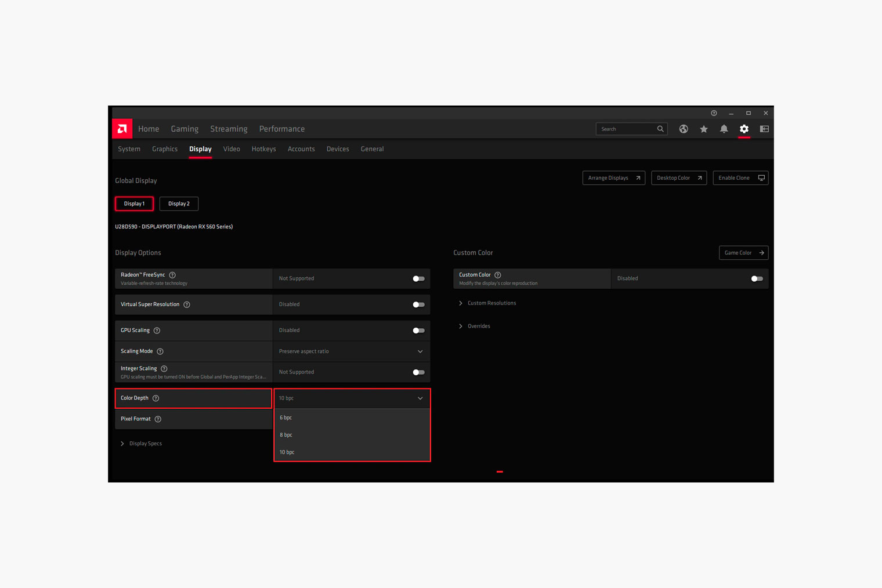Click the search magnifier icon

[660, 129]
